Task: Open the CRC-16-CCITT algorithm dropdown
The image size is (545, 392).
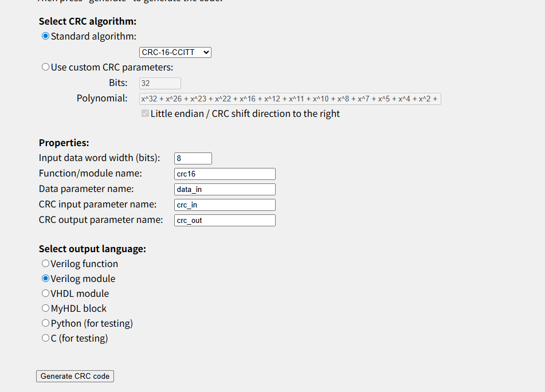Action: coord(175,52)
